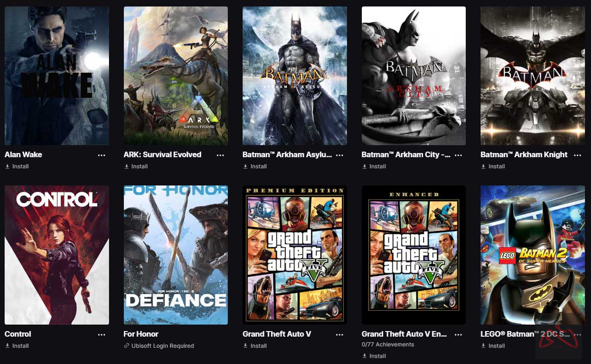Select Batman Arkham City cover art
Image resolution: width=591 pixels, height=364 pixels.
[414, 76]
